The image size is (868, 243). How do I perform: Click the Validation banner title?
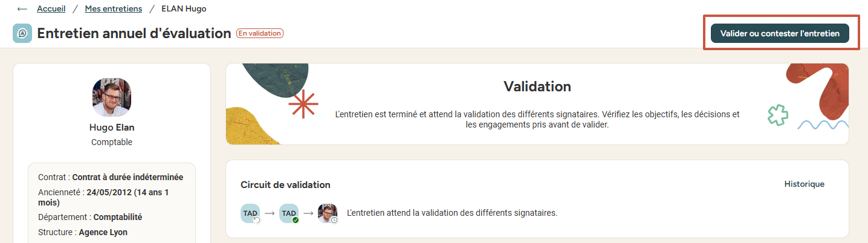point(537,86)
